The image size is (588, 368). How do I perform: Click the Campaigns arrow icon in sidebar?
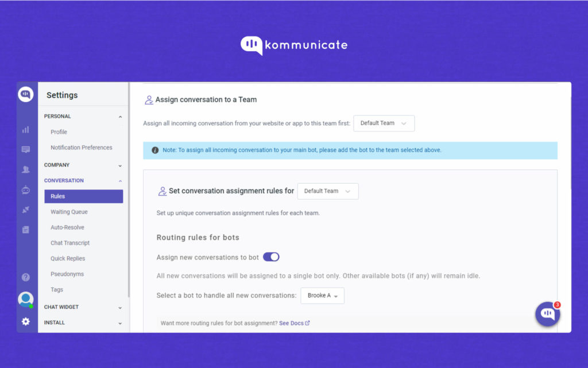[x=25, y=209]
